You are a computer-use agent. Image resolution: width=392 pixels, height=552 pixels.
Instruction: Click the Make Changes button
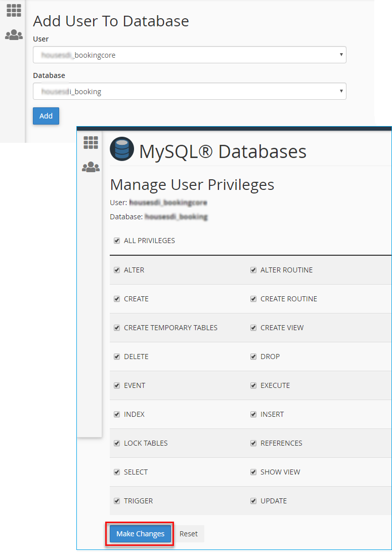pyautogui.click(x=140, y=534)
